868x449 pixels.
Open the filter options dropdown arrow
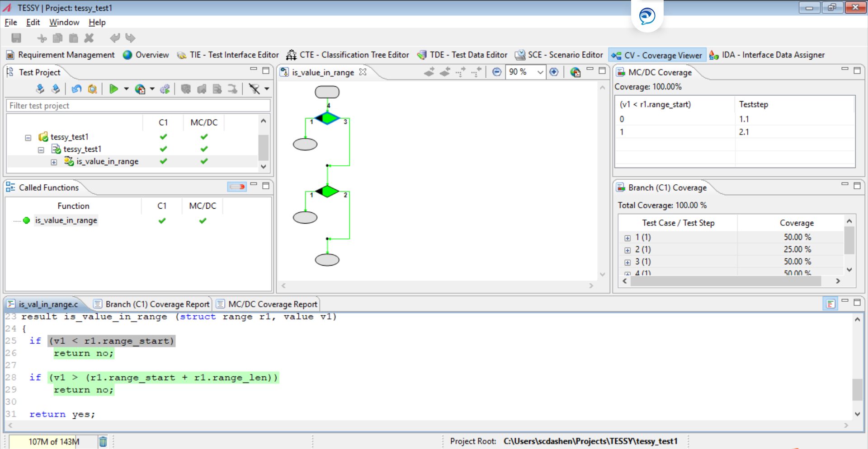click(x=267, y=89)
